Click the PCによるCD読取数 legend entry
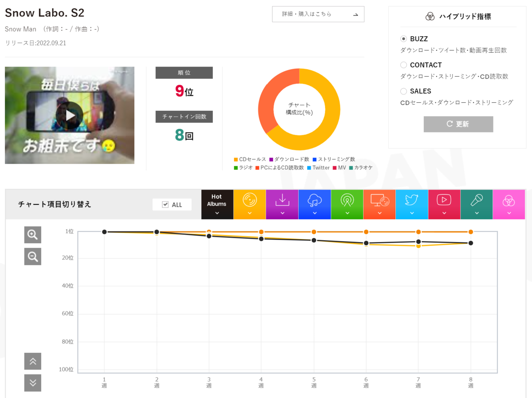The image size is (532, 398). tap(280, 168)
